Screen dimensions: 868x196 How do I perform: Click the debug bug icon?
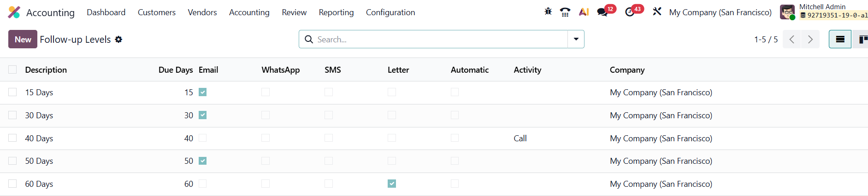click(548, 12)
